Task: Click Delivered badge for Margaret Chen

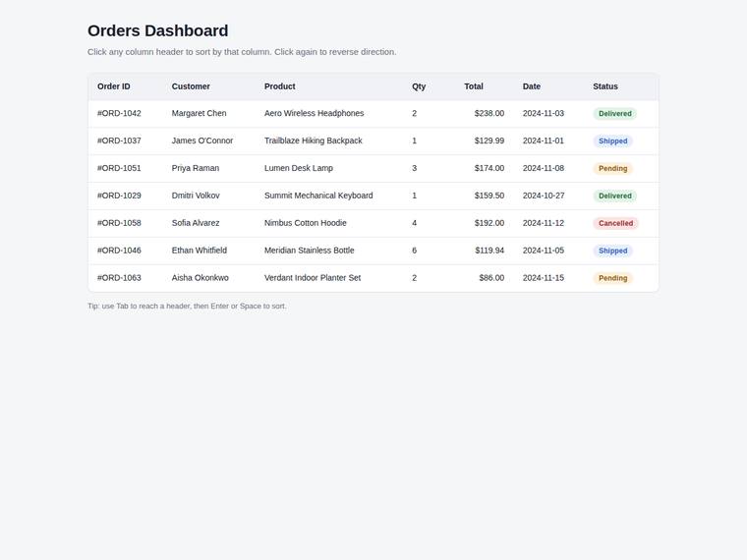Action: pyautogui.click(x=615, y=113)
